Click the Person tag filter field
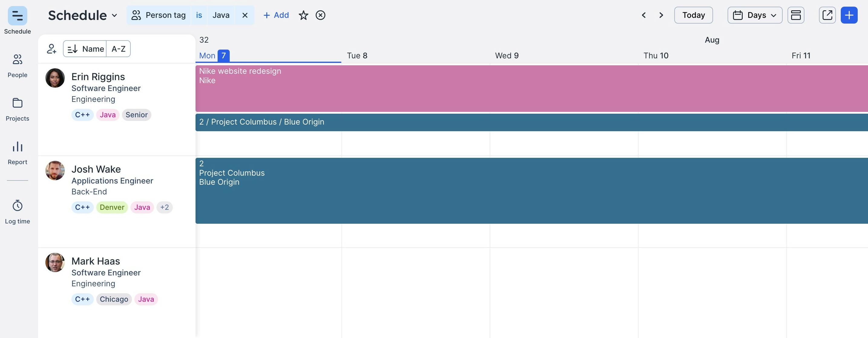 tap(159, 15)
